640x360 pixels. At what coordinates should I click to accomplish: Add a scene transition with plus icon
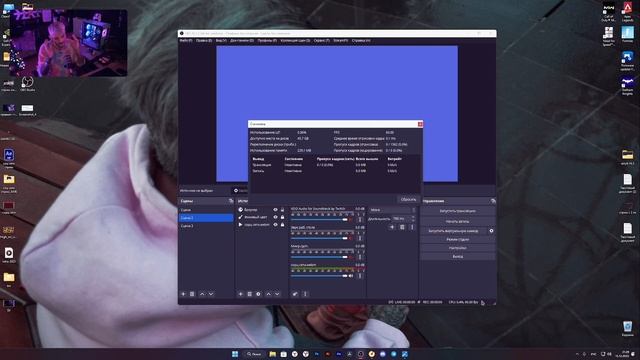[x=392, y=227]
